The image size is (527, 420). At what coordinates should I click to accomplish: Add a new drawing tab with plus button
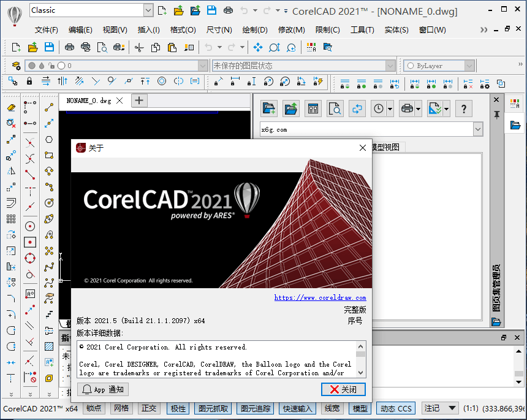click(x=139, y=100)
